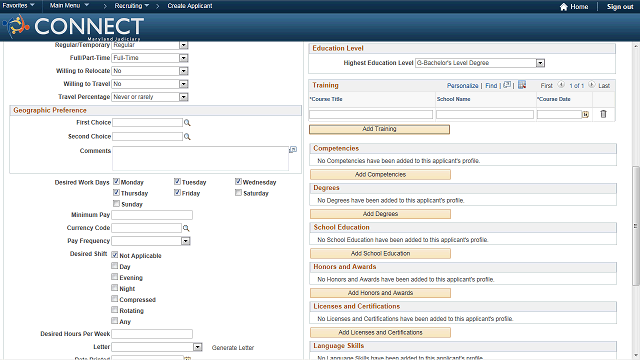This screenshot has height=360, width=640.
Task: Click the Add School Education button
Action: click(380, 253)
